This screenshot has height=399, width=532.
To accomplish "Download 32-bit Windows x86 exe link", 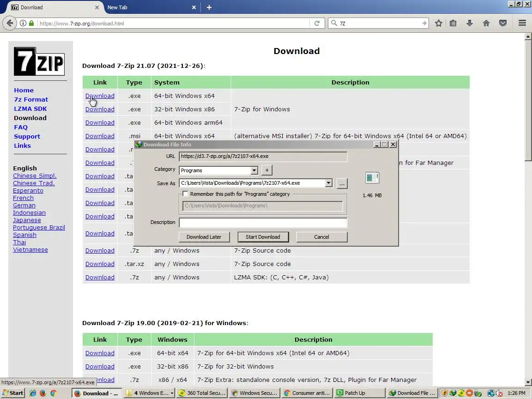I will click(x=100, y=109).
